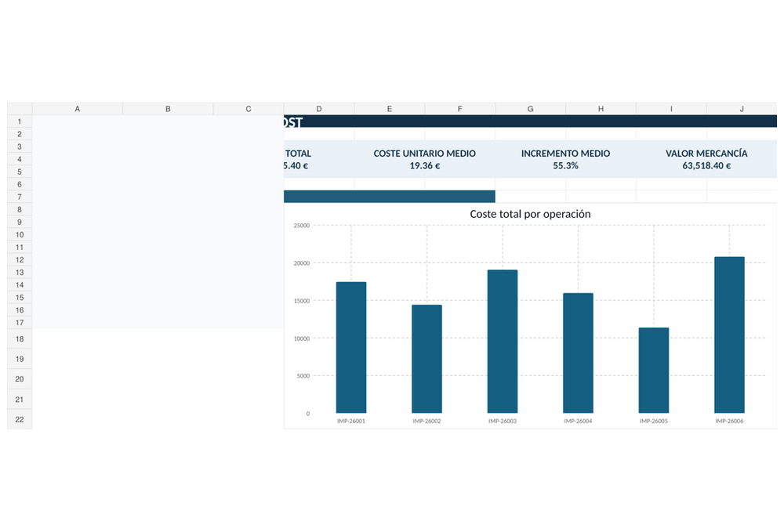Click the IMP-26002 bar

[x=426, y=359]
